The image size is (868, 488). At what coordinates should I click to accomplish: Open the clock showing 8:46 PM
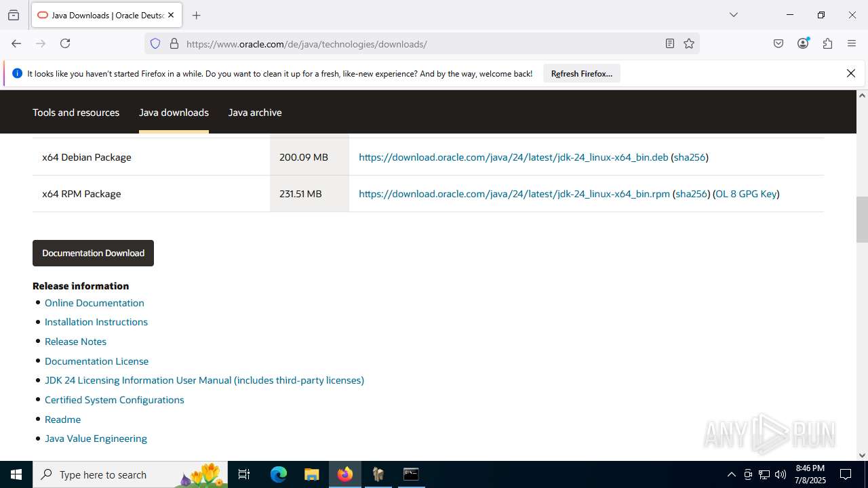click(810, 474)
